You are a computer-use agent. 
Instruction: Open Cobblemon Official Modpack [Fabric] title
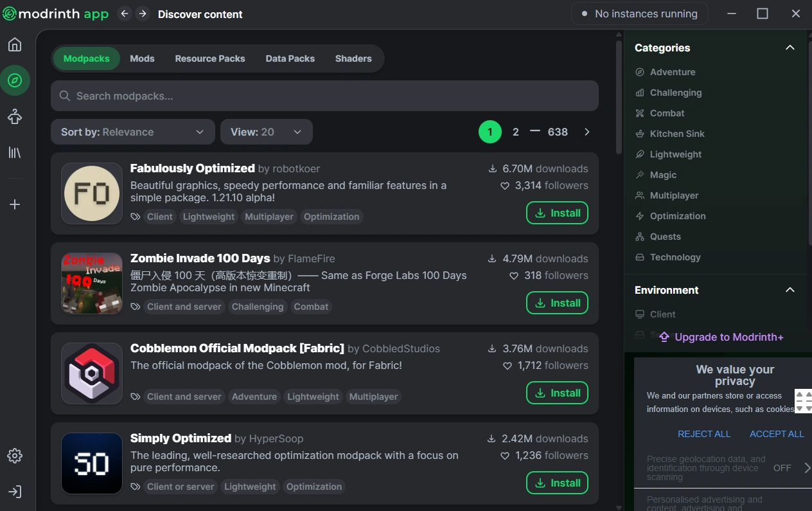coord(237,348)
